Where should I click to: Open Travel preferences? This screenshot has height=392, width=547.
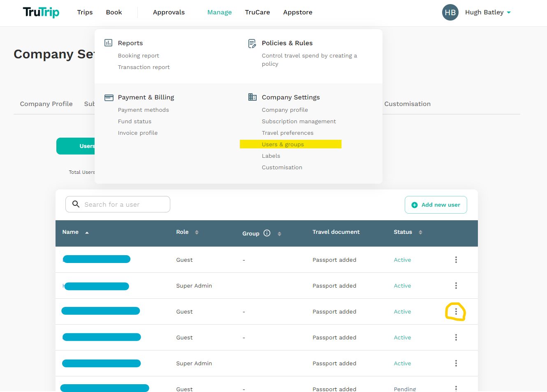coord(287,133)
